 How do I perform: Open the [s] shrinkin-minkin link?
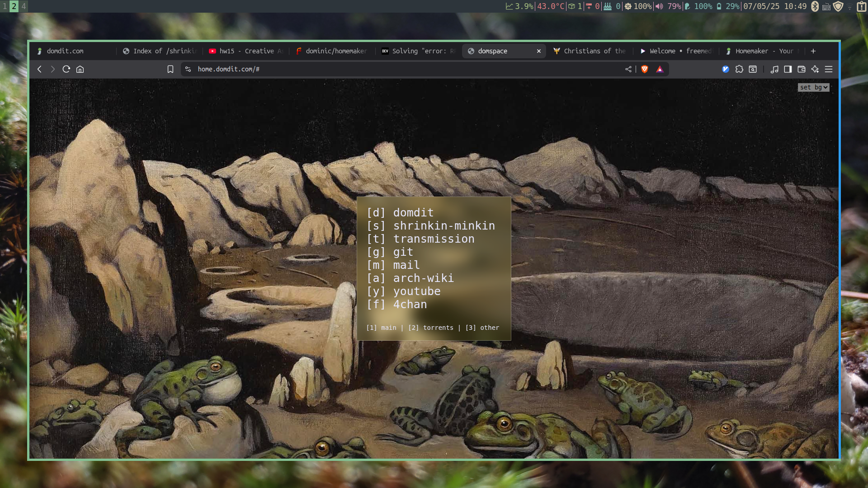[431, 225]
